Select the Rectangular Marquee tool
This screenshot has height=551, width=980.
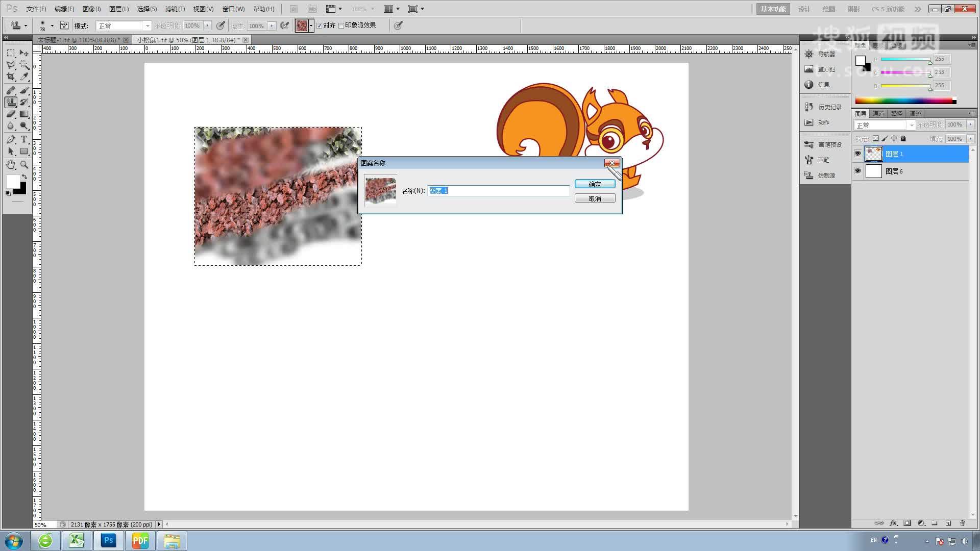point(11,53)
